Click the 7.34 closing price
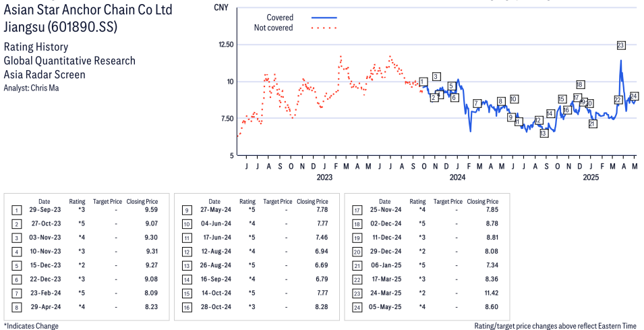Screen dimensions: 644x330 [x=492, y=265]
